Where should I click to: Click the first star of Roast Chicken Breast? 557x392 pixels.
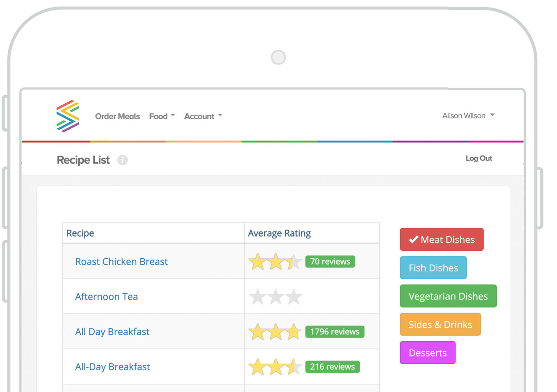click(x=257, y=262)
